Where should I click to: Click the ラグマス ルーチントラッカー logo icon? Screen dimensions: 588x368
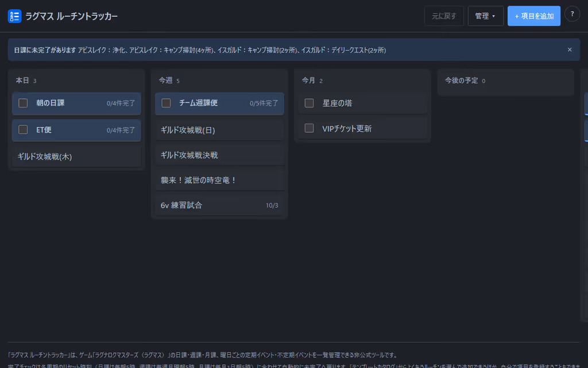[14, 16]
